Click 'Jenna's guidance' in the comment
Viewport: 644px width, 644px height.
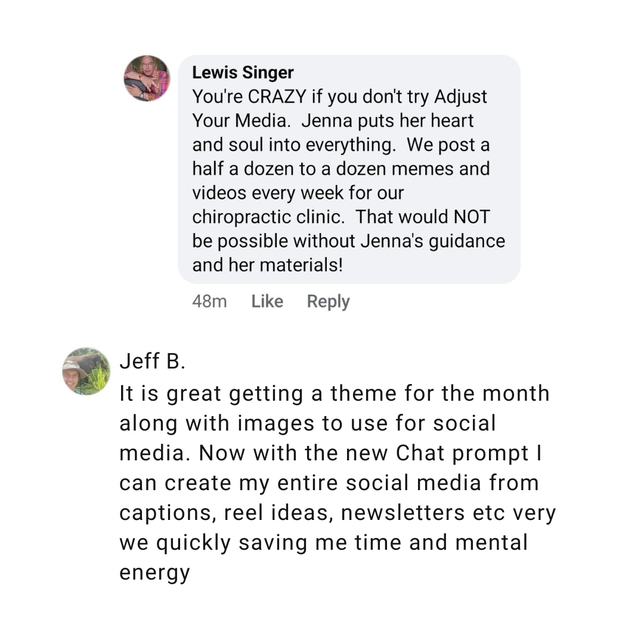[433, 241]
